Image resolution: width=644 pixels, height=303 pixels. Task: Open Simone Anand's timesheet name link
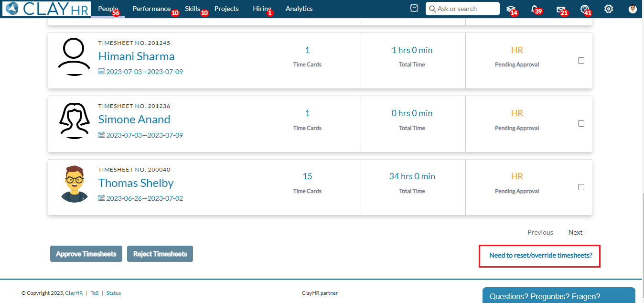coord(134,119)
